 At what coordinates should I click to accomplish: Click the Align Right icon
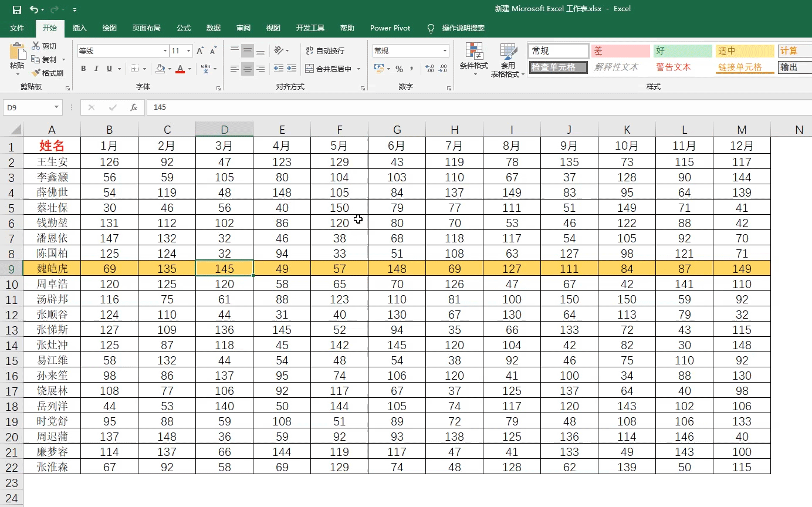tap(260, 69)
